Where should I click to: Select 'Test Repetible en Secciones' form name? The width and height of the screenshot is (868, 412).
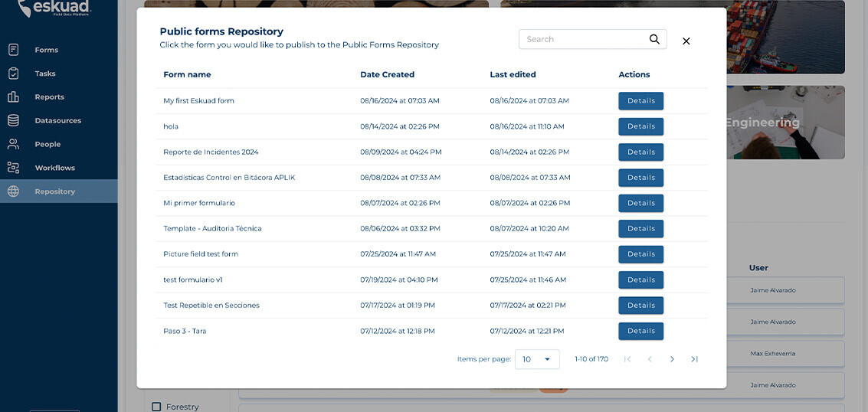point(211,306)
